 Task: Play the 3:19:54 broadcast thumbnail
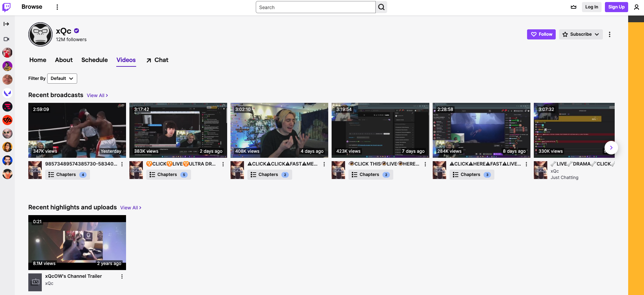(x=380, y=130)
